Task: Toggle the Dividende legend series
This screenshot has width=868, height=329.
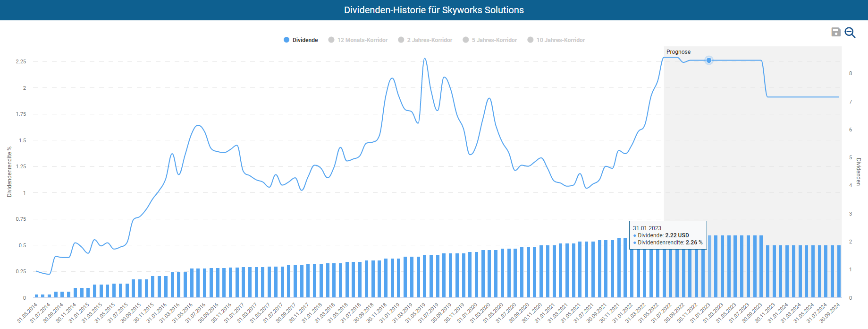Action: click(301, 40)
